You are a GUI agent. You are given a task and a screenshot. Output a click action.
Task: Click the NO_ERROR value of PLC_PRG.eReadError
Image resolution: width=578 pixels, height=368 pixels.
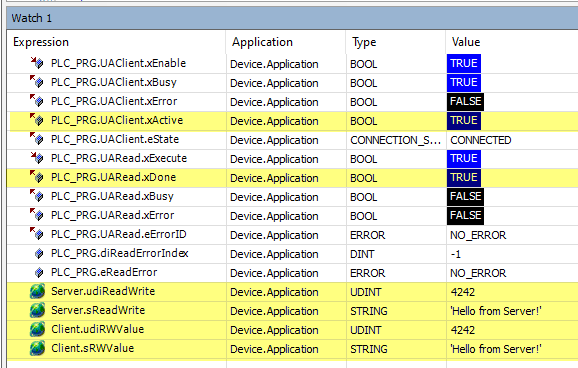point(478,273)
